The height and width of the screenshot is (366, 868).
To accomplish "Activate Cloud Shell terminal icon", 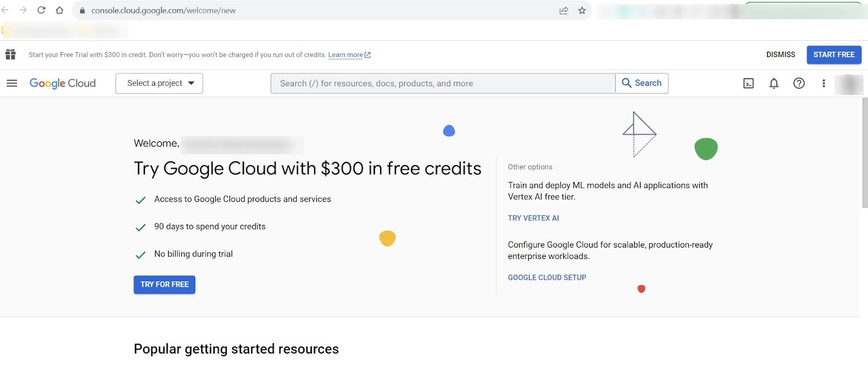I will pos(748,83).
